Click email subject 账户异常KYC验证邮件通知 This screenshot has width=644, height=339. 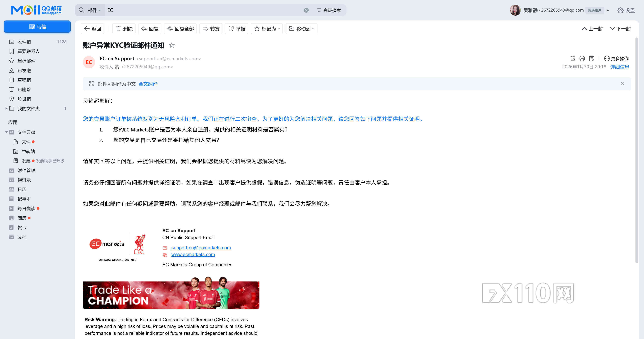point(123,45)
